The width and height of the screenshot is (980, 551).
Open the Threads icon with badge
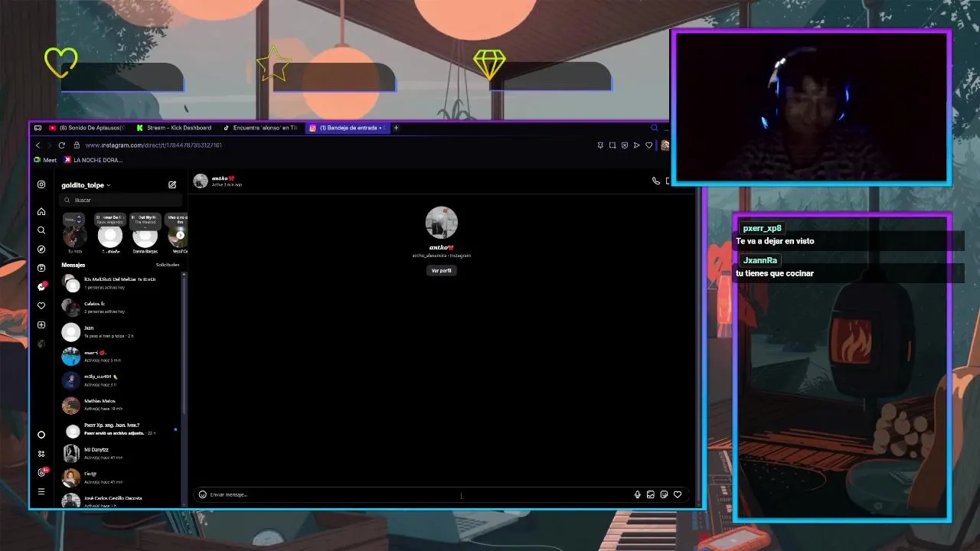point(42,472)
